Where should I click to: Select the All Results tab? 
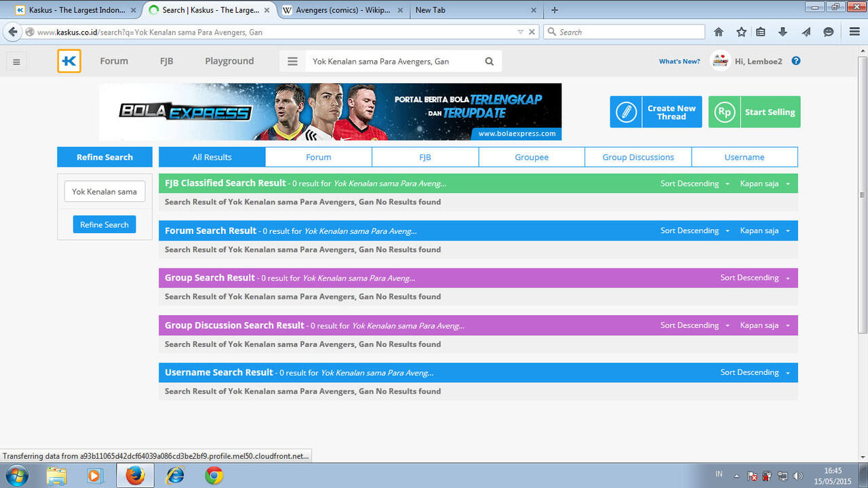pos(212,157)
